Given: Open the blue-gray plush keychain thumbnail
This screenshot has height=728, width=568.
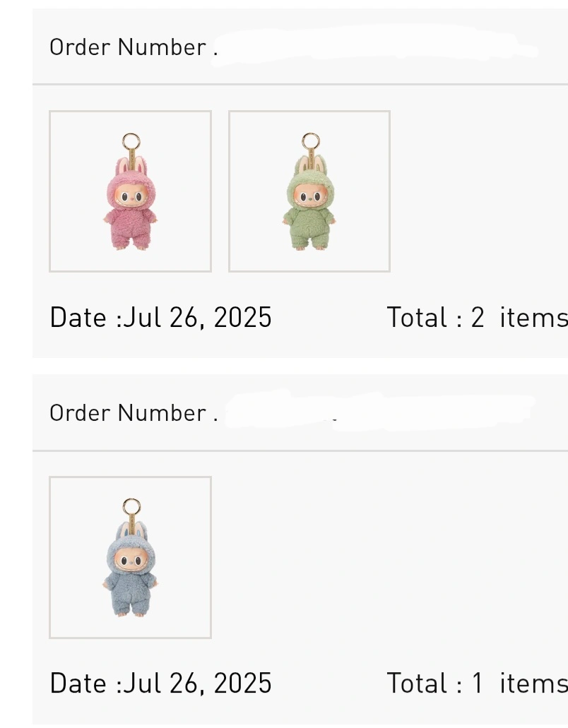Looking at the screenshot, I should pos(130,557).
